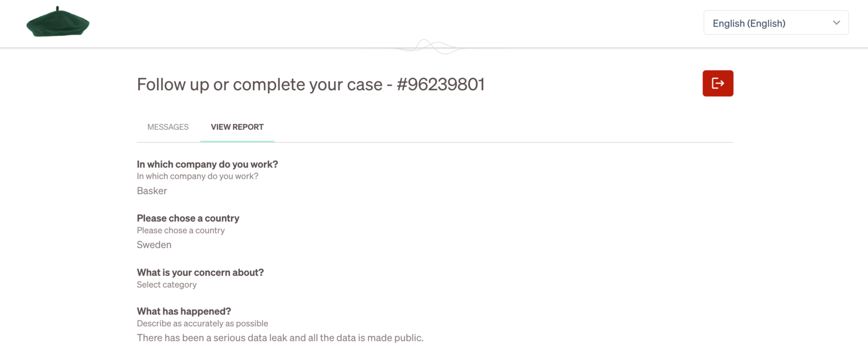The height and width of the screenshot is (355, 868).
Task: Click the chevron arrow in language selector
Action: pyautogui.click(x=837, y=23)
